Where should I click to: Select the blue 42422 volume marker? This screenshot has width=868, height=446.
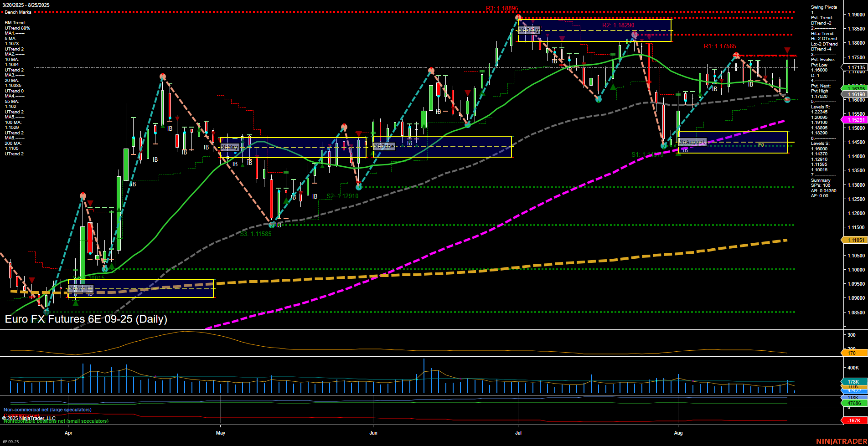pyautogui.click(x=853, y=391)
